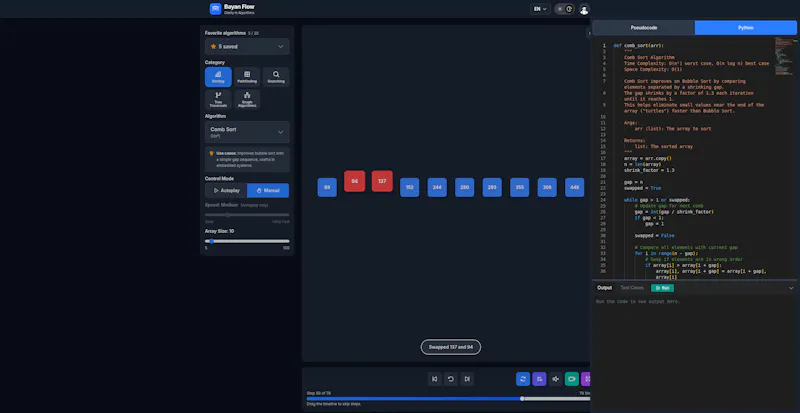Switch control mode to Autoplay
Image resolution: width=800 pixels, height=413 pixels.
pyautogui.click(x=226, y=190)
